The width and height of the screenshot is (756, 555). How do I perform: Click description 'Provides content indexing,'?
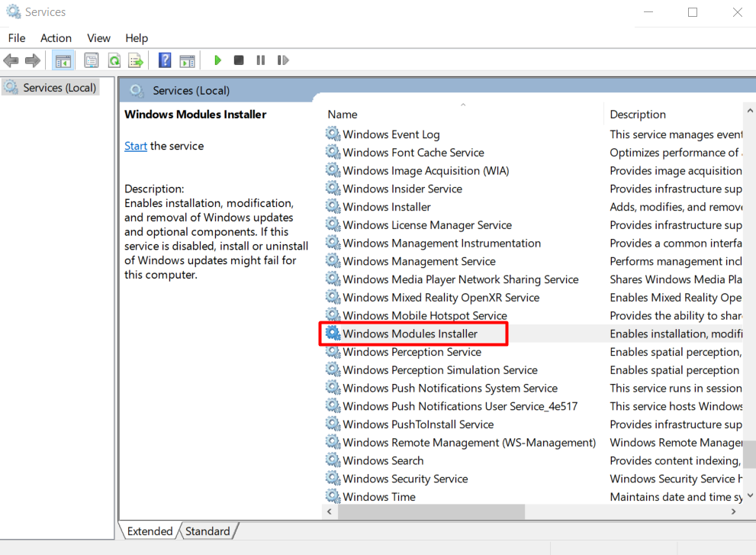pos(675,460)
